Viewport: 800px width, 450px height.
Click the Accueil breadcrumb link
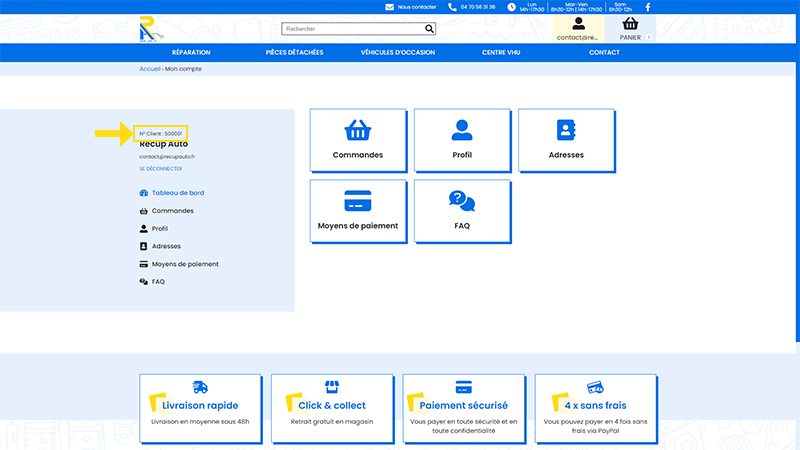[149, 69]
